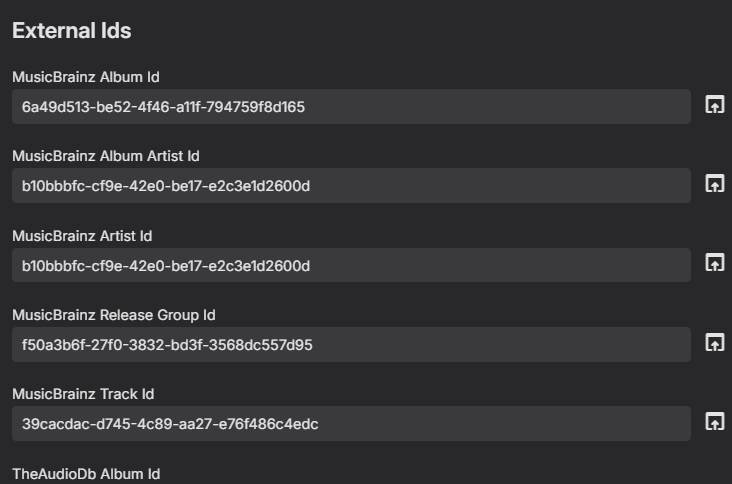Viewport: 732px width, 484px height.
Task: Click the External Ids section heading
Action: pos(72,31)
